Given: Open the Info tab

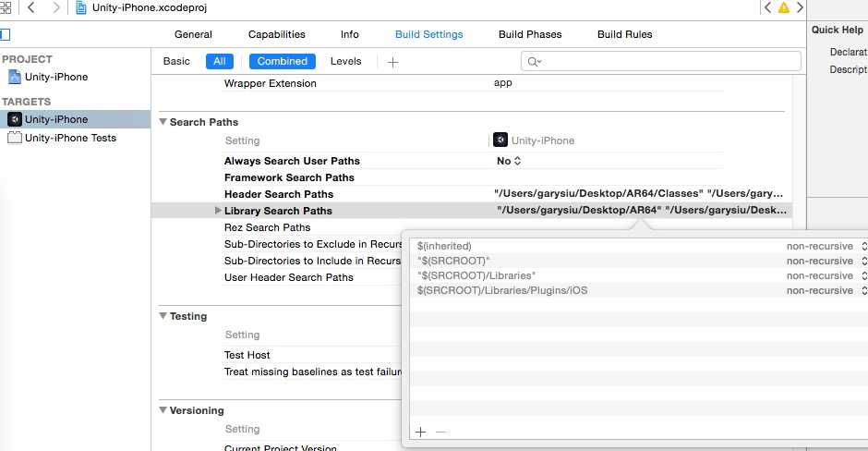Looking at the screenshot, I should coord(349,34).
